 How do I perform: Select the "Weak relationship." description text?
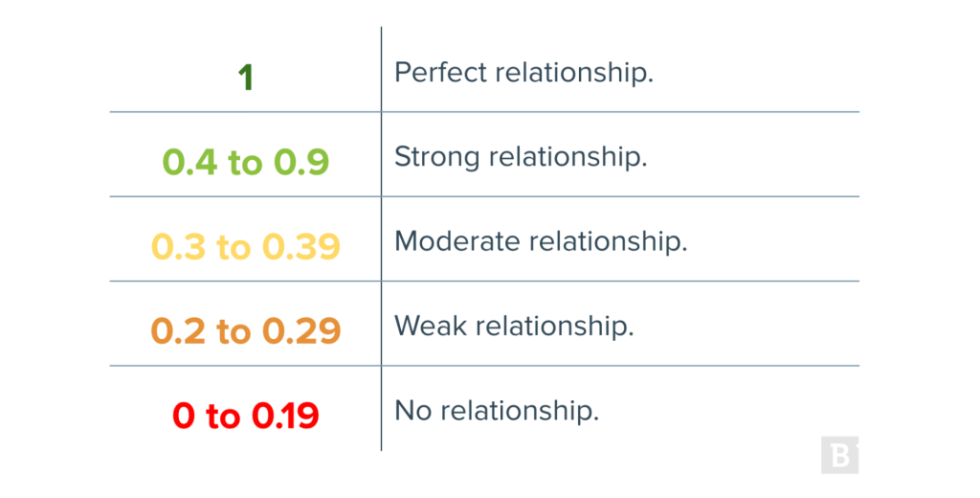[514, 326]
